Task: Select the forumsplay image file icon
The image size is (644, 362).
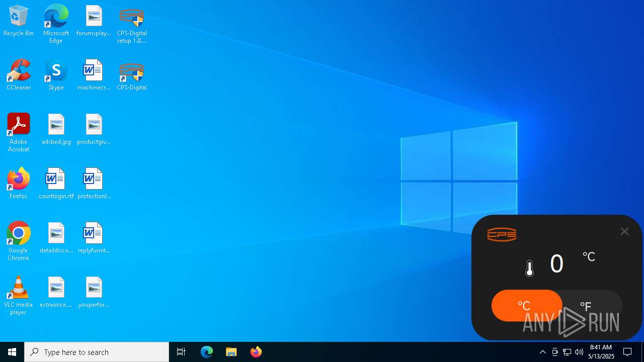Action: pyautogui.click(x=94, y=21)
